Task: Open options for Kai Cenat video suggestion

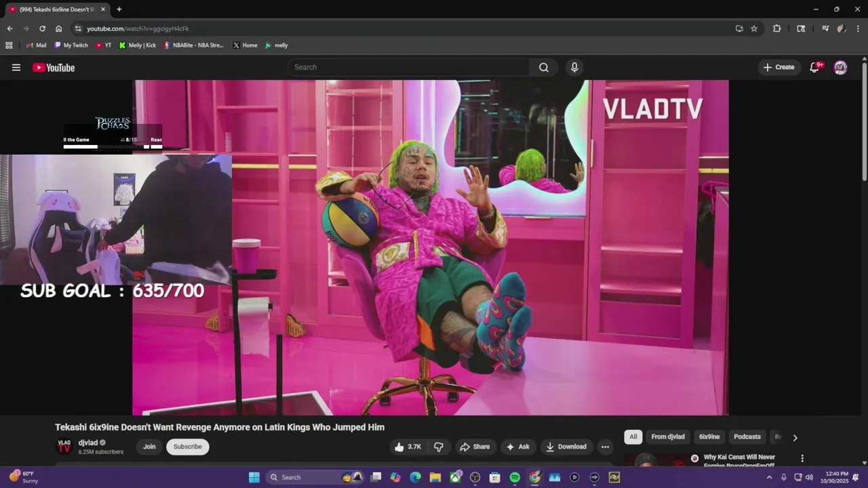Action: coord(802,458)
